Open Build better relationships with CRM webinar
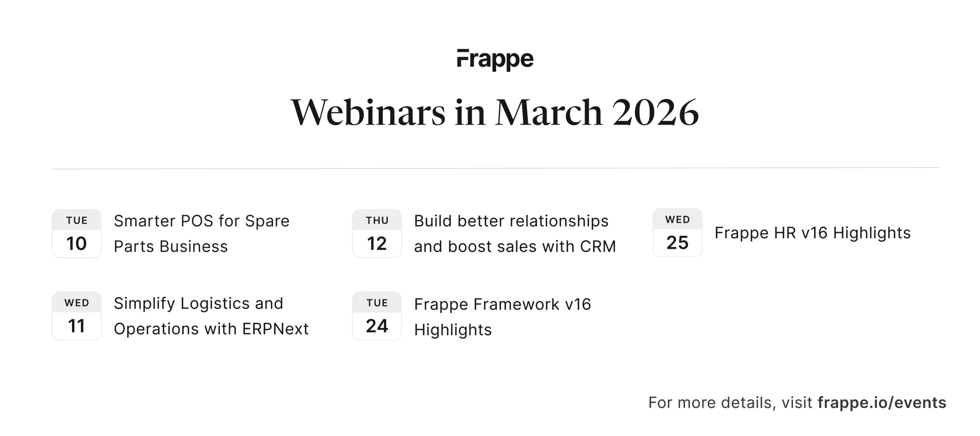The height and width of the screenshot is (436, 980). click(515, 234)
